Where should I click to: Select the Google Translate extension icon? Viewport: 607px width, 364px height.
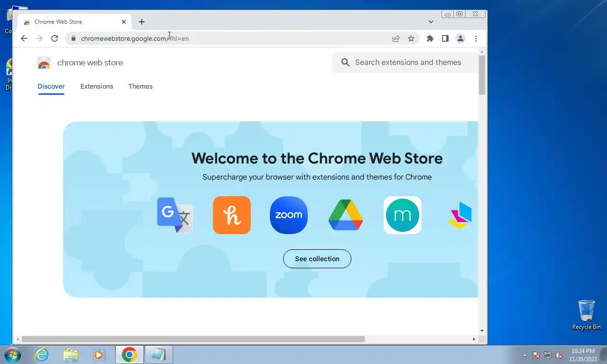pyautogui.click(x=175, y=215)
